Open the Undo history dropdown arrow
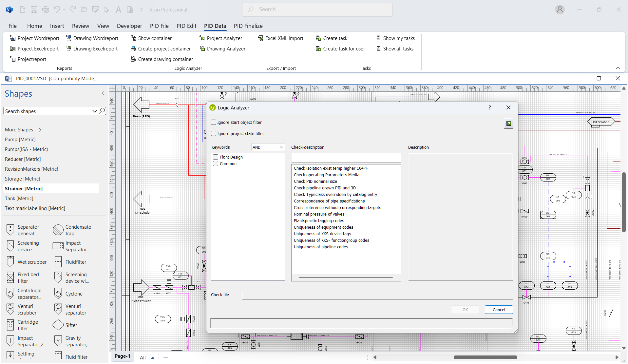 pyautogui.click(x=64, y=10)
